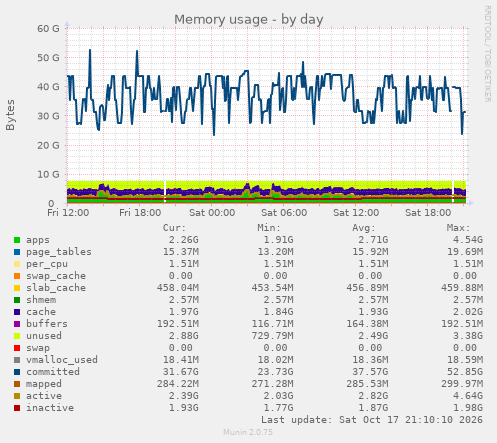
Task: Click the committed min value 23.73G
Action: tap(275, 372)
